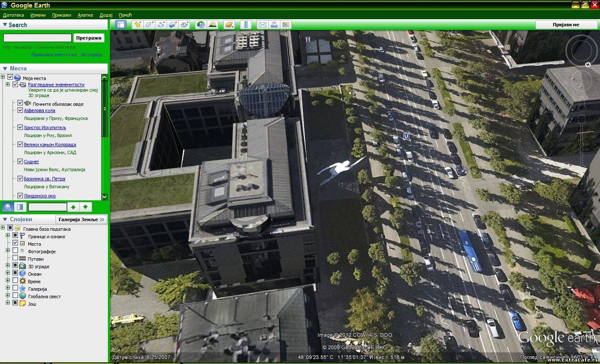
Task: Click the Океан layer globe icon
Action: click(22, 274)
